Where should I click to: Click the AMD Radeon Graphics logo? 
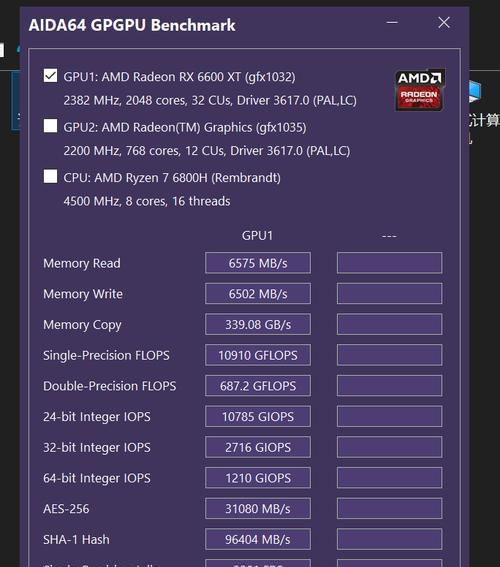pyautogui.click(x=419, y=90)
